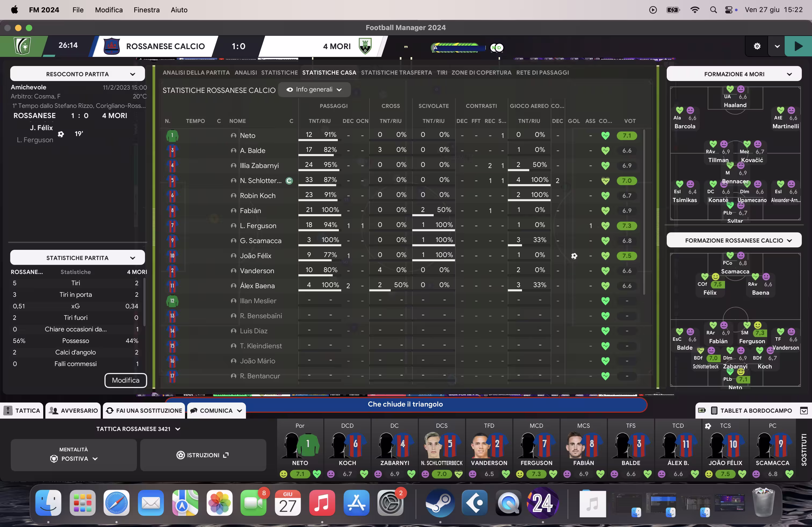Open the Mentalità Positiva dropdown

point(74,455)
